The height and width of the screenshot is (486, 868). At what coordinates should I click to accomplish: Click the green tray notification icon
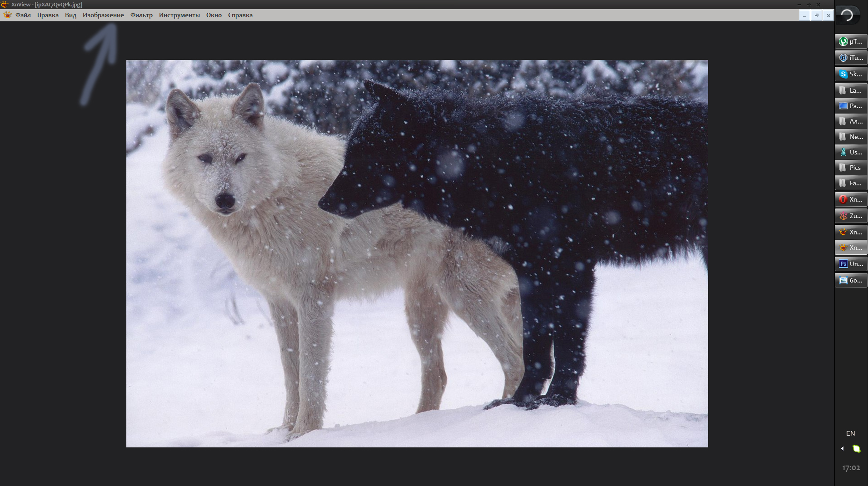pos(857,449)
